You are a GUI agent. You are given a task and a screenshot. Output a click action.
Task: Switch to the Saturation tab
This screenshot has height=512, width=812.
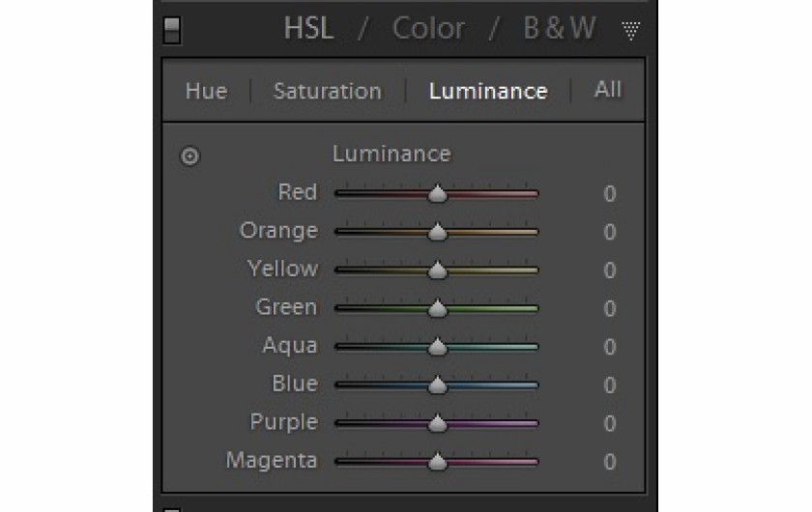click(x=328, y=91)
